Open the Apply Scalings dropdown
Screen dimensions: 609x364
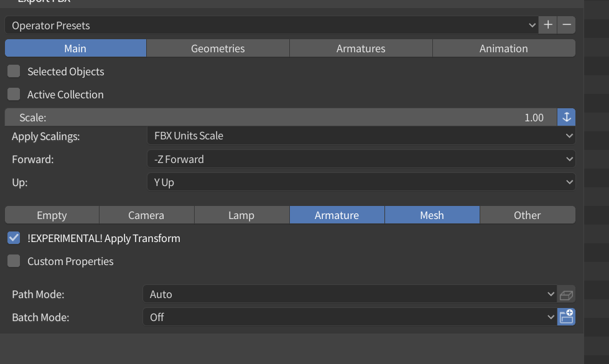(361, 136)
